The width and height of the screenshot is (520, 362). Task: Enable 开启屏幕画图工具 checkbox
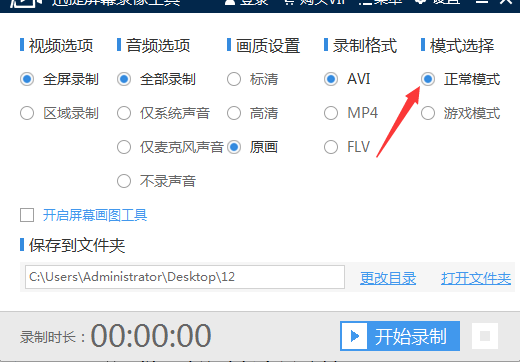pos(27,215)
